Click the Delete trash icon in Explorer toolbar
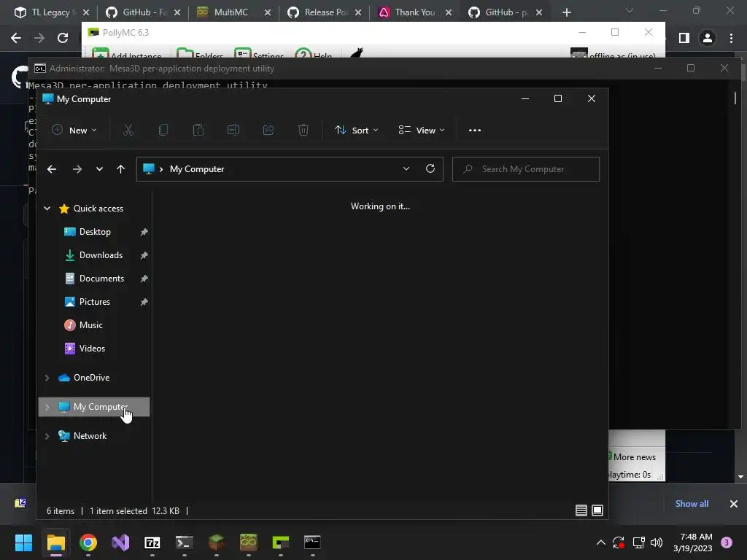The image size is (747, 560). [303, 130]
